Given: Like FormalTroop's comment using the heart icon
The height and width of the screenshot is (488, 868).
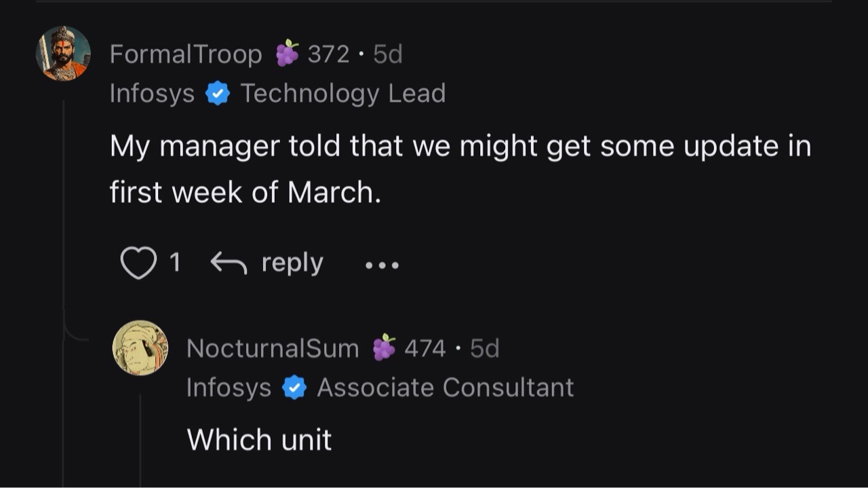Looking at the screenshot, I should tap(140, 263).
